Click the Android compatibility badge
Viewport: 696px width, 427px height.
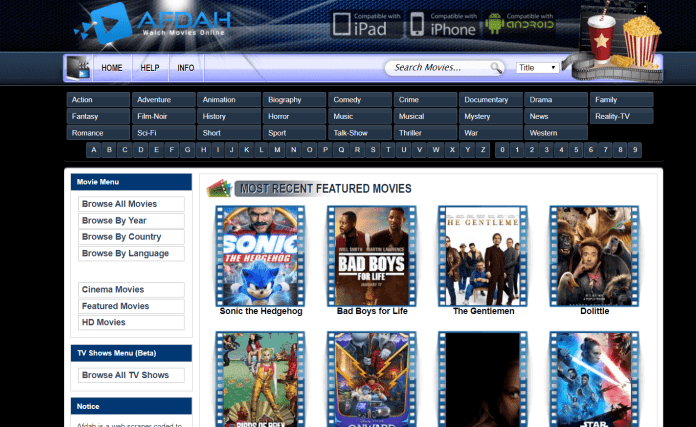point(519,23)
